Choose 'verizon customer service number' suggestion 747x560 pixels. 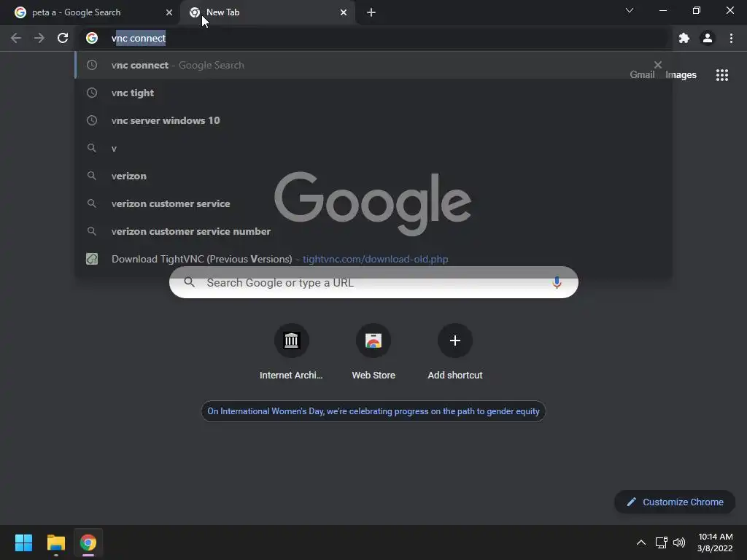click(373, 231)
